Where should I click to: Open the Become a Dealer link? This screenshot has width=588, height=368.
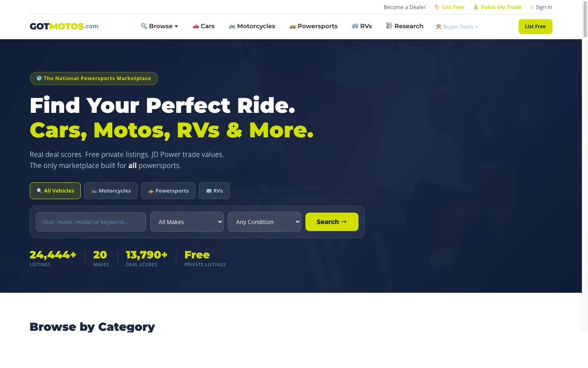click(405, 7)
